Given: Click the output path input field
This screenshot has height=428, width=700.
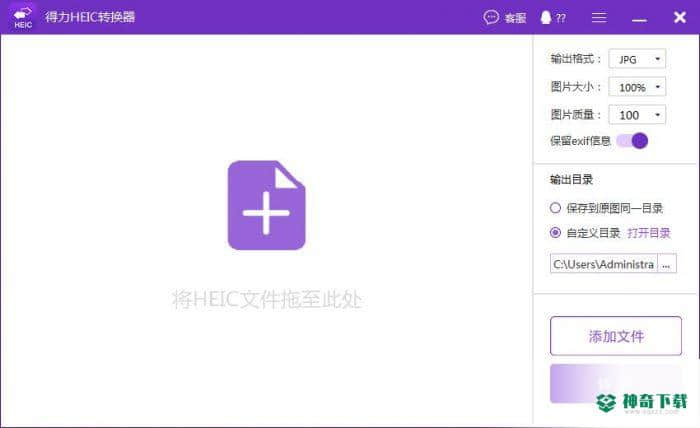Looking at the screenshot, I should [604, 264].
